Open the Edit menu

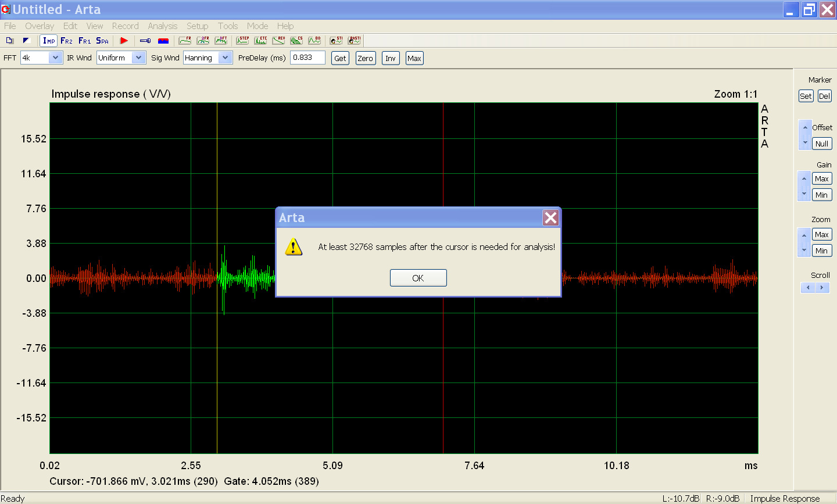click(x=70, y=26)
